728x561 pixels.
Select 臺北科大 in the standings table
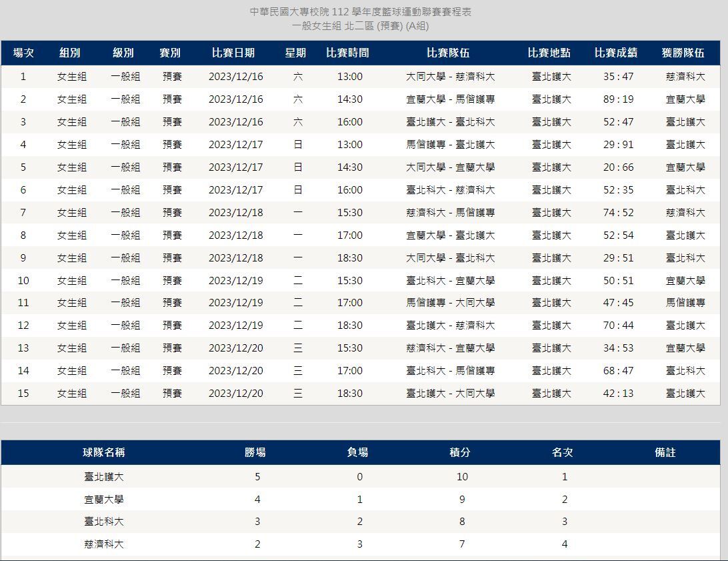point(104,522)
